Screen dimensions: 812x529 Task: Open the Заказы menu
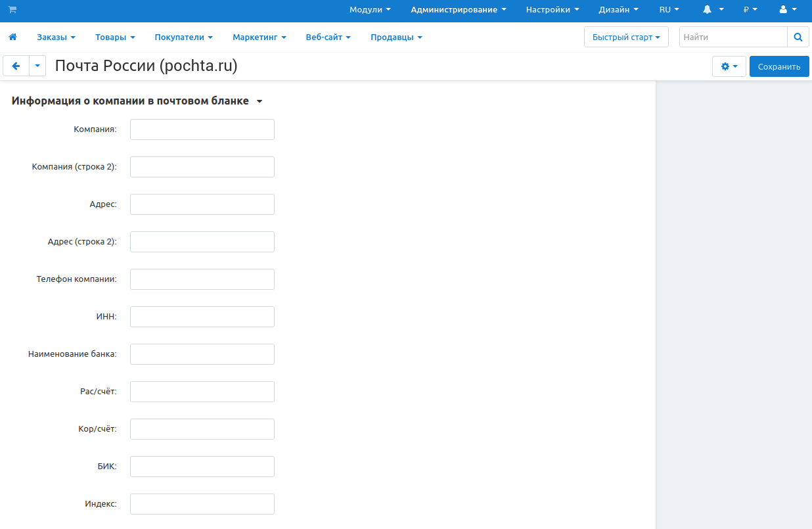pyautogui.click(x=56, y=37)
